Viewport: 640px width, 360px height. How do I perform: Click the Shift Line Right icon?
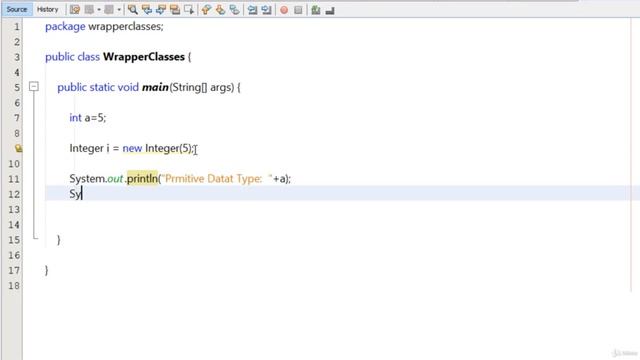tap(267, 10)
